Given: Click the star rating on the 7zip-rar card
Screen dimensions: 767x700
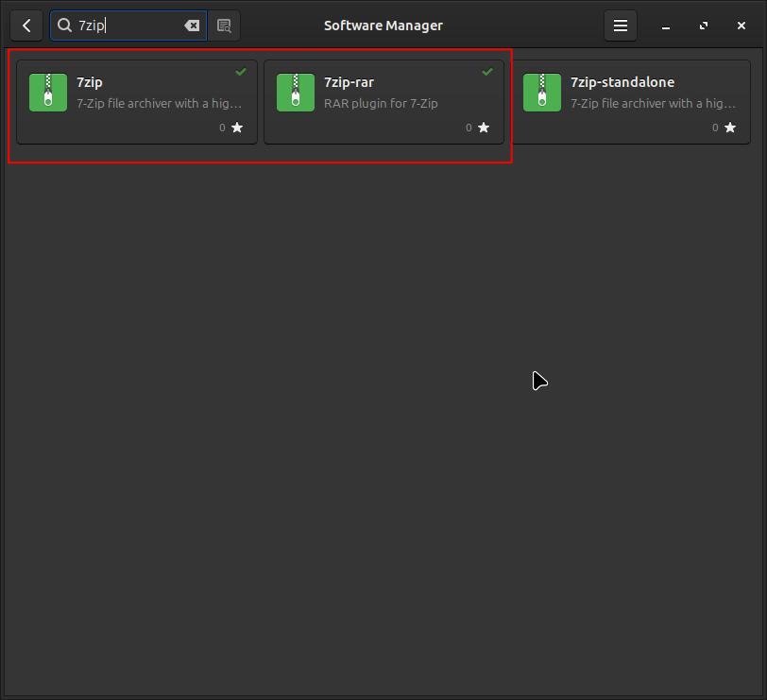Looking at the screenshot, I should [484, 128].
